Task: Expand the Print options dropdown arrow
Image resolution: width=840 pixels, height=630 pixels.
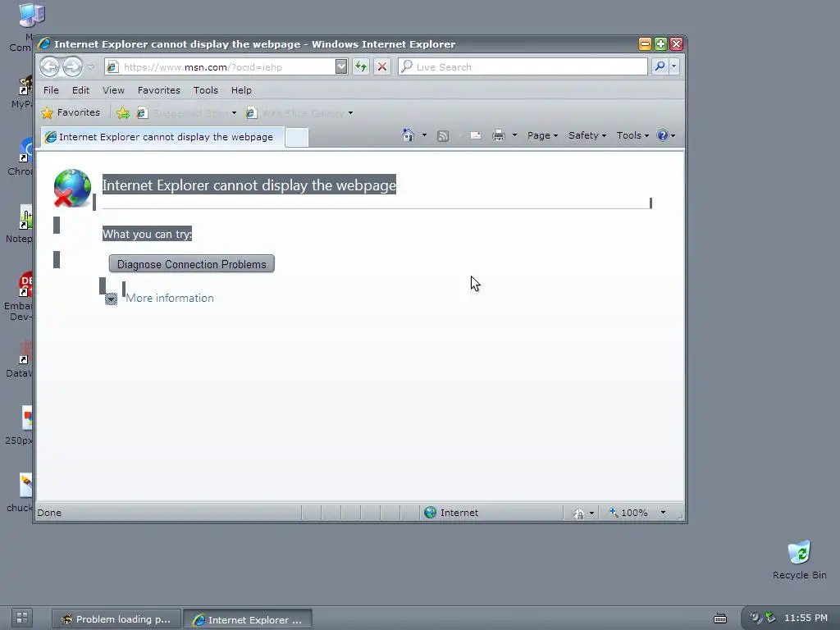Action: point(514,135)
